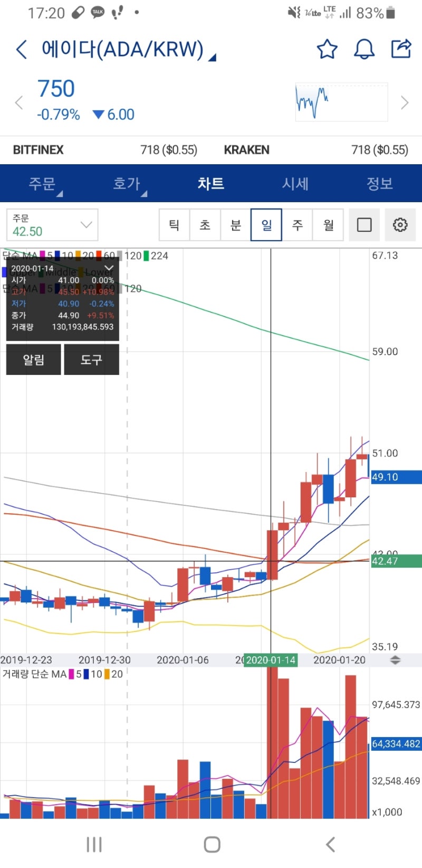Select 일 daily chart interval
Screen dimensions: 422x868
[x=266, y=225]
